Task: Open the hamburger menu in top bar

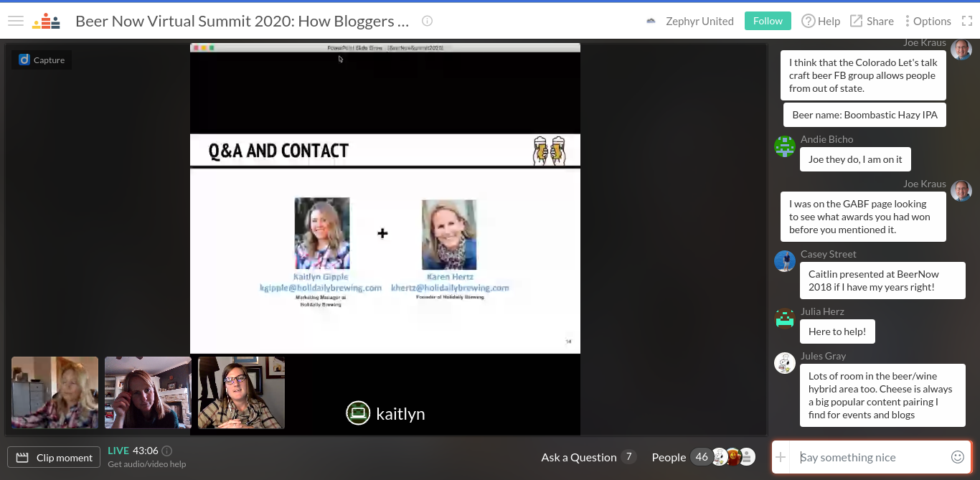Action: click(16, 21)
